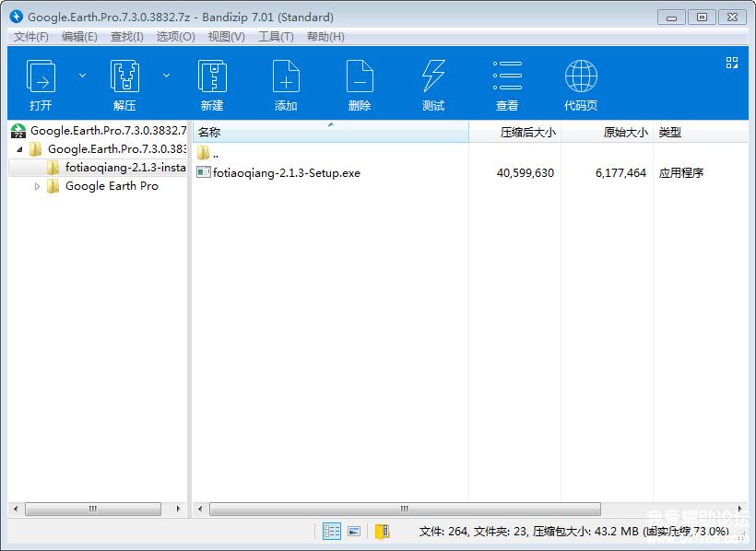Click the fotiaoqiang-2.1.3-Setup.exe file icon
756x551 pixels.
click(x=204, y=172)
